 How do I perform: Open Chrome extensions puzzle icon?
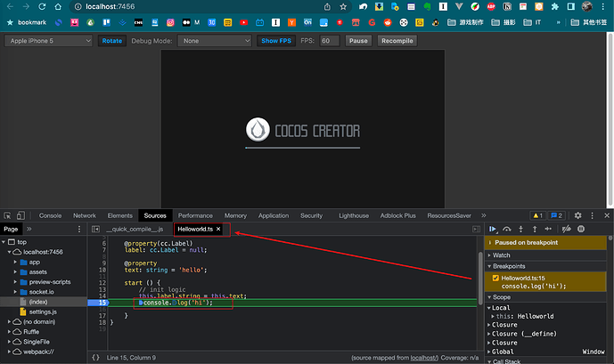(x=555, y=6)
